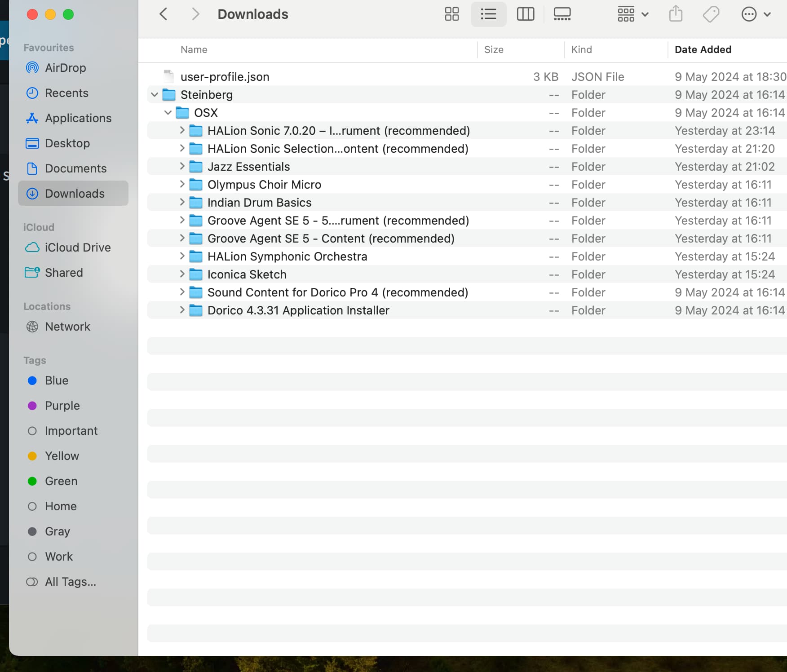Switch to gallery view
This screenshot has width=787, height=672.
562,14
